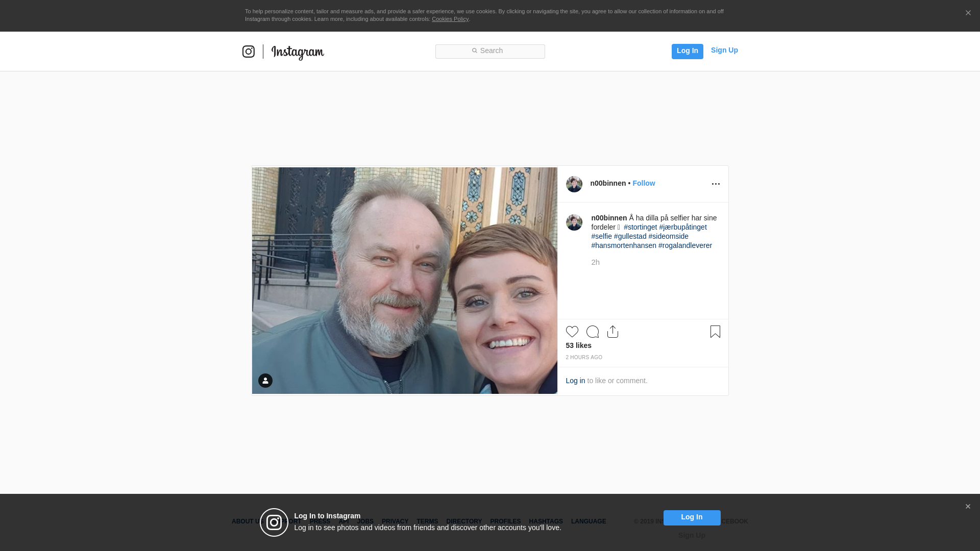Open the #sideomside hashtag
The width and height of the screenshot is (980, 551).
pyautogui.click(x=669, y=236)
